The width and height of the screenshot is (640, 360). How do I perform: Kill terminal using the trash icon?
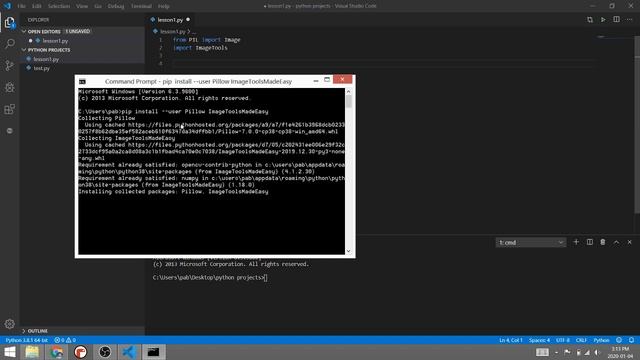(x=603, y=242)
